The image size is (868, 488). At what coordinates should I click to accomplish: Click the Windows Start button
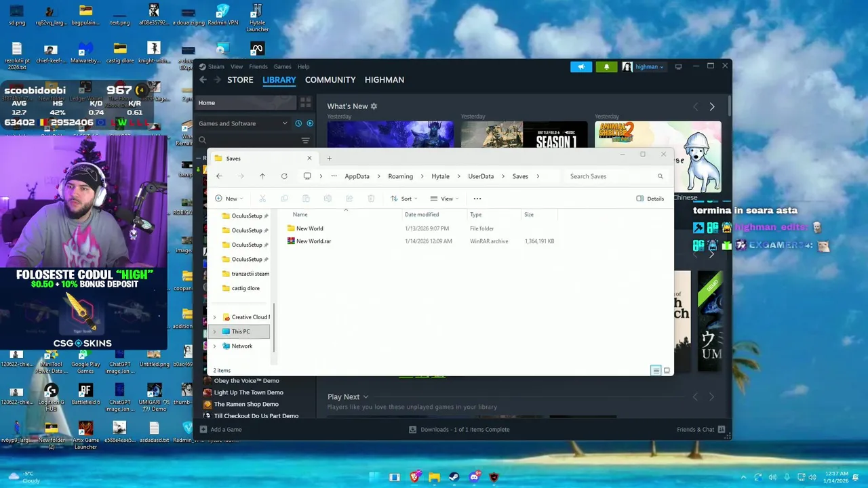(375, 477)
